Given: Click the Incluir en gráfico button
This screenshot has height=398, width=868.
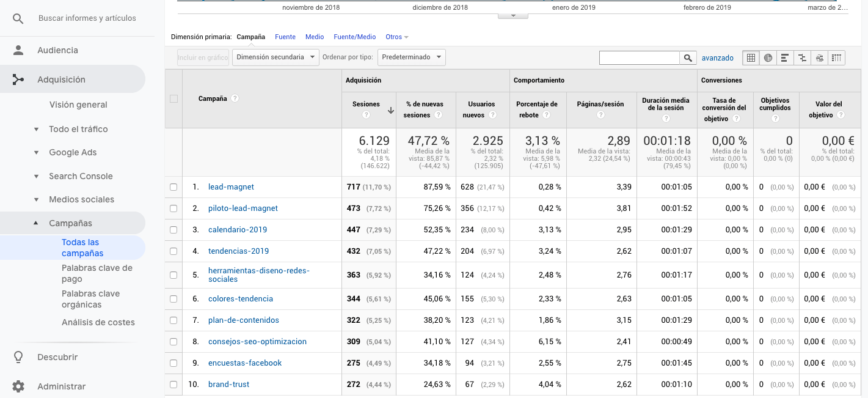Looking at the screenshot, I should point(203,57).
